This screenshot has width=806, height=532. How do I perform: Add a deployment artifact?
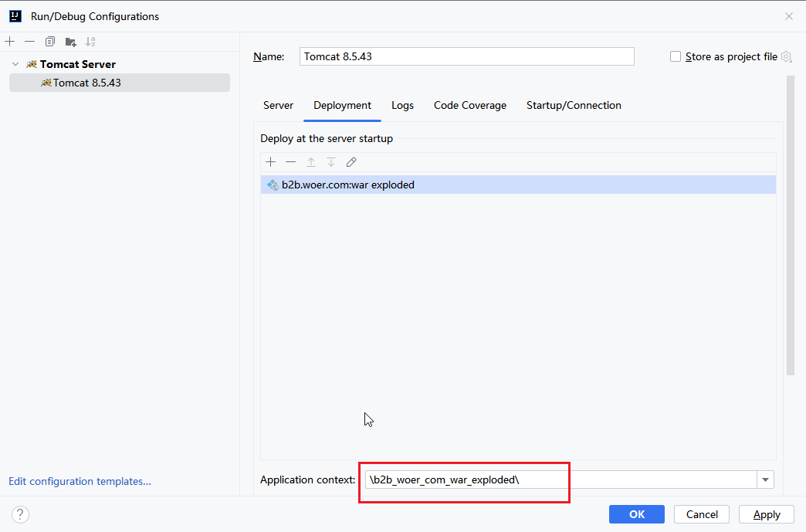(x=270, y=162)
